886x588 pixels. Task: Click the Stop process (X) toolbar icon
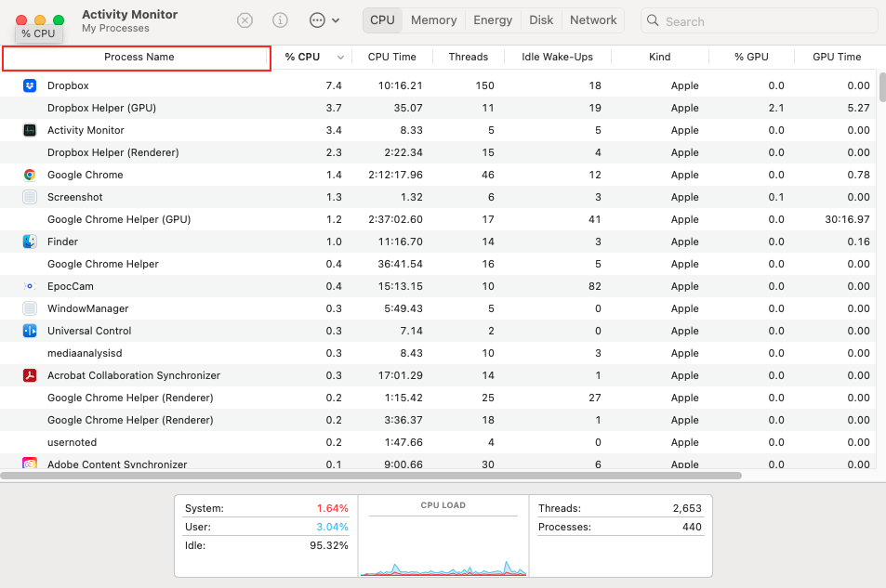coord(245,20)
